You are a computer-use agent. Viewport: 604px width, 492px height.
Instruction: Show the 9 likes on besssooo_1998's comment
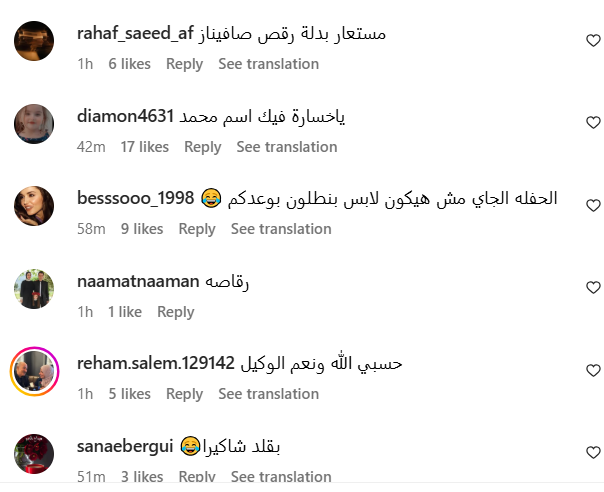(x=142, y=229)
